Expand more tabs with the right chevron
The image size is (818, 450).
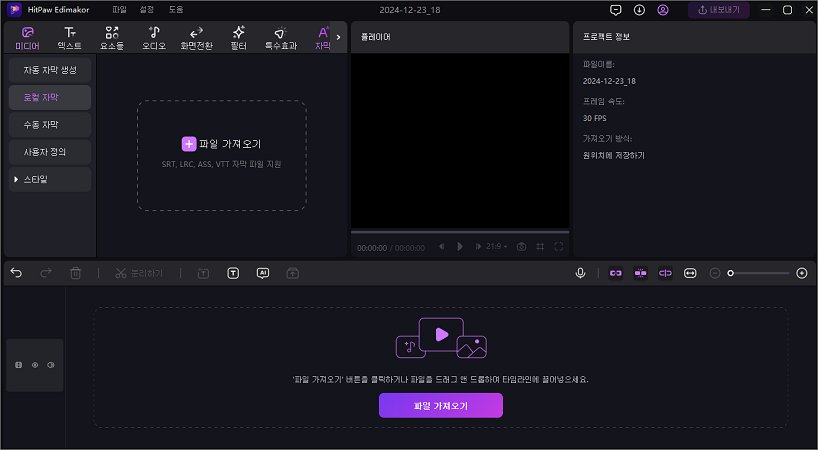pos(339,37)
